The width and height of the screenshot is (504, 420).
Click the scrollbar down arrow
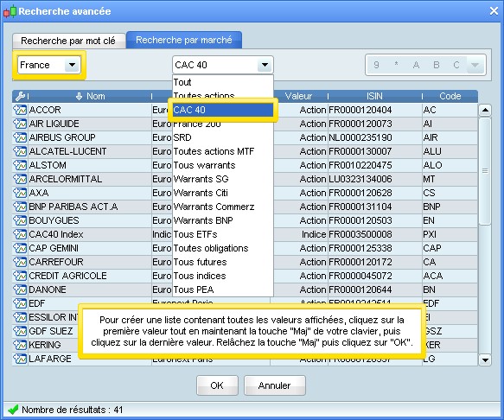click(x=485, y=360)
